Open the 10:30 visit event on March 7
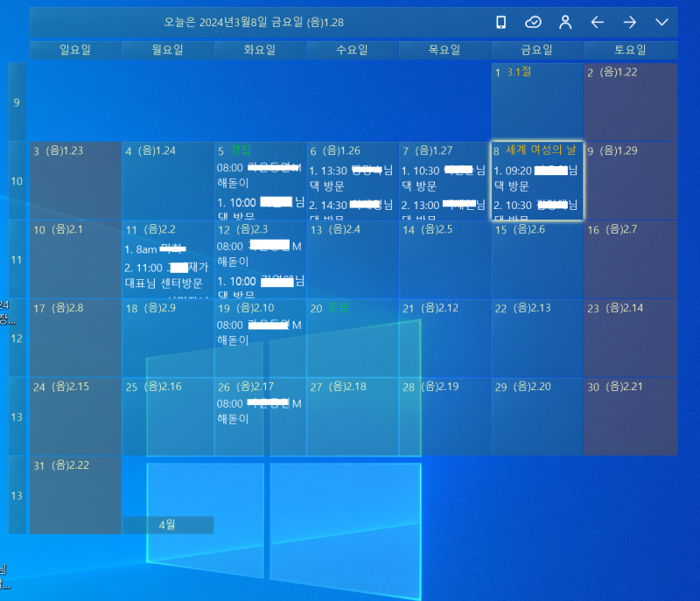 (x=444, y=178)
